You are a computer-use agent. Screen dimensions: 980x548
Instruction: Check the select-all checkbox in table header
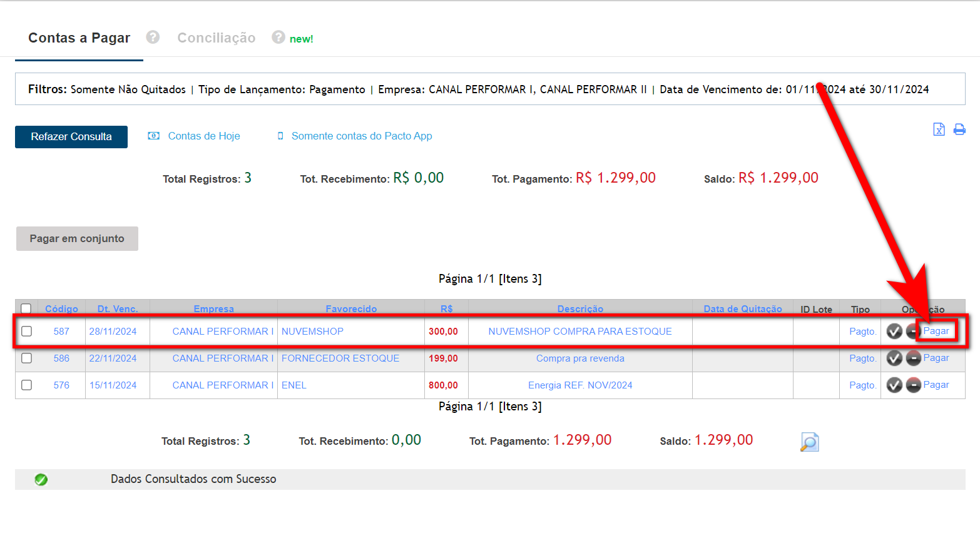point(26,308)
